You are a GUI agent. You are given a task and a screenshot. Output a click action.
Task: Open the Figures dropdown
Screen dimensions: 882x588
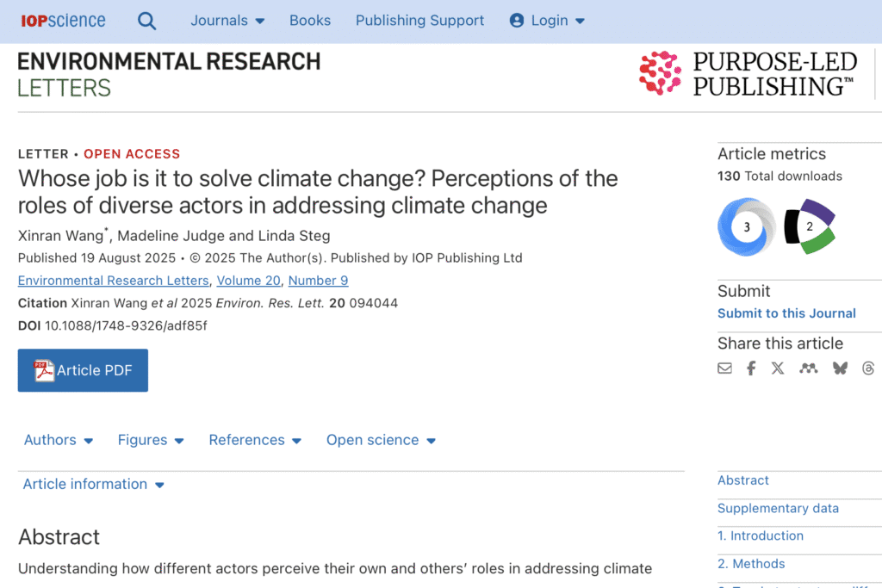[151, 440]
